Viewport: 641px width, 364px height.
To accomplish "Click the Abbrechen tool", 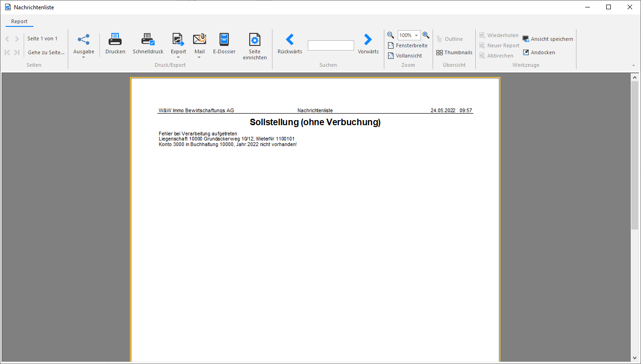I will (496, 56).
